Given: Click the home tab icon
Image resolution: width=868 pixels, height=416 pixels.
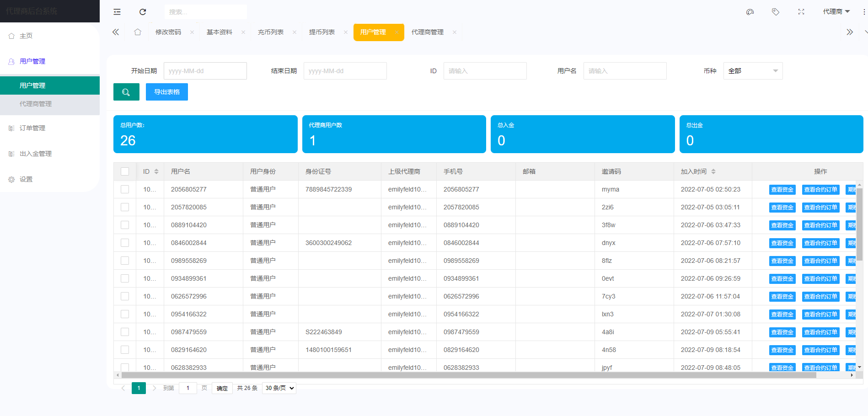Looking at the screenshot, I should (138, 32).
